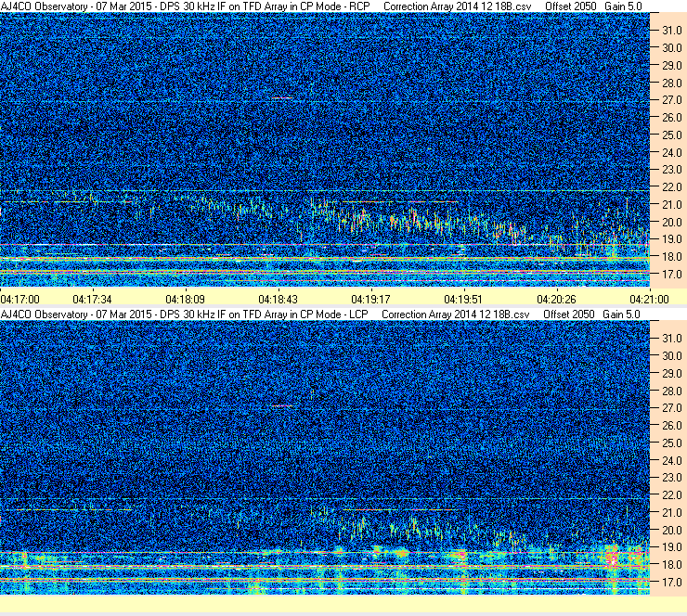Click the 04:21:00 time axis label
This screenshot has width=687, height=616.
pos(649,300)
